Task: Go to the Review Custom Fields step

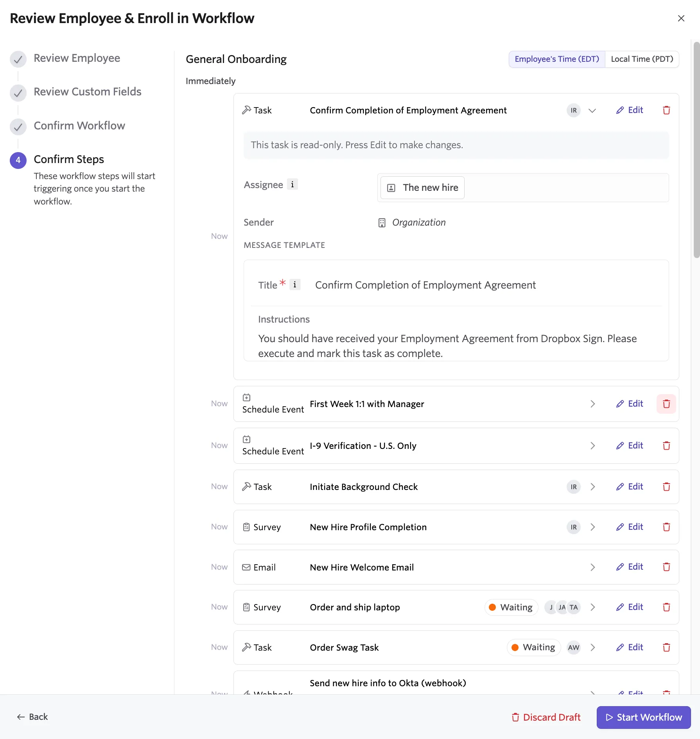Action: [87, 92]
